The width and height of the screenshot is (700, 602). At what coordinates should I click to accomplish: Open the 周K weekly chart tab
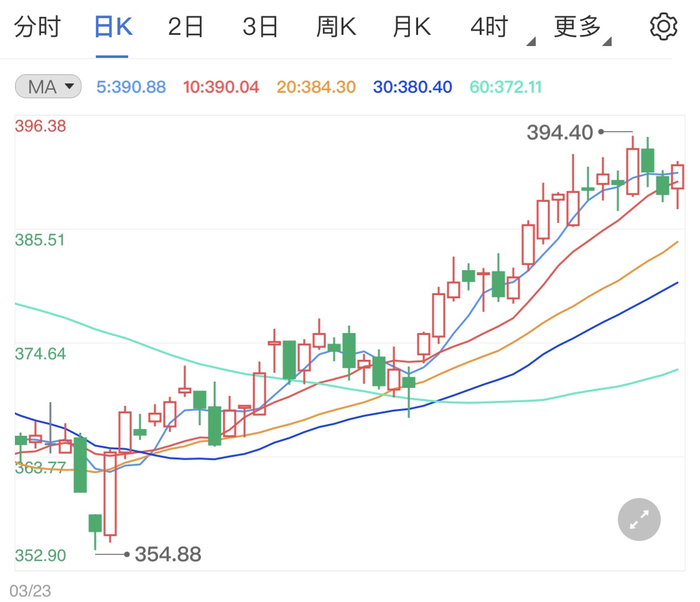pos(336,27)
